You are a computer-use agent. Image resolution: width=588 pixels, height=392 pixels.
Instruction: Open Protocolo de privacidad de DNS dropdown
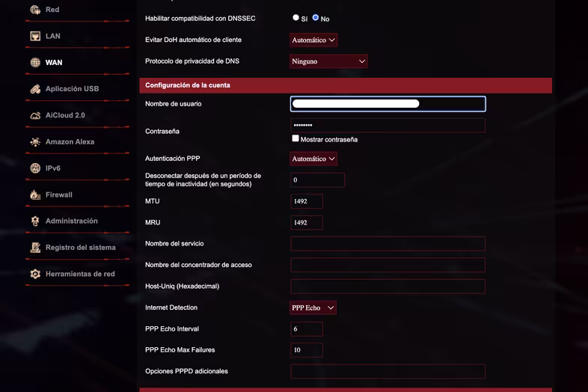click(328, 61)
